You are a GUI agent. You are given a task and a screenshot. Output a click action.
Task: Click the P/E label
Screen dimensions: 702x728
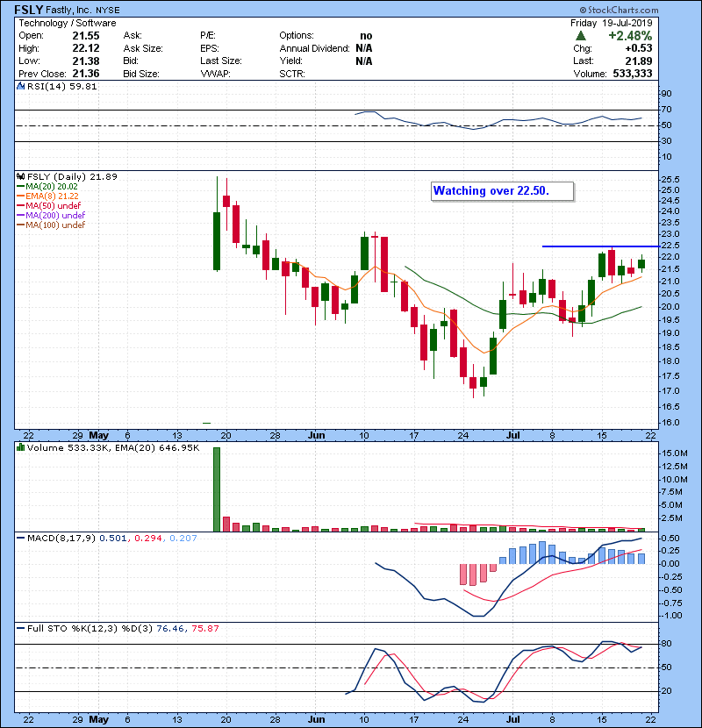coord(207,36)
